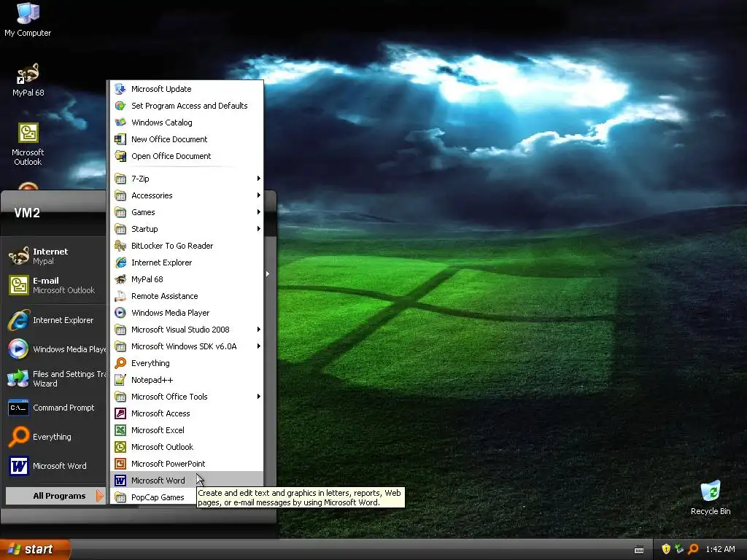Click Windows Media Player icon in All Programs

tap(120, 312)
